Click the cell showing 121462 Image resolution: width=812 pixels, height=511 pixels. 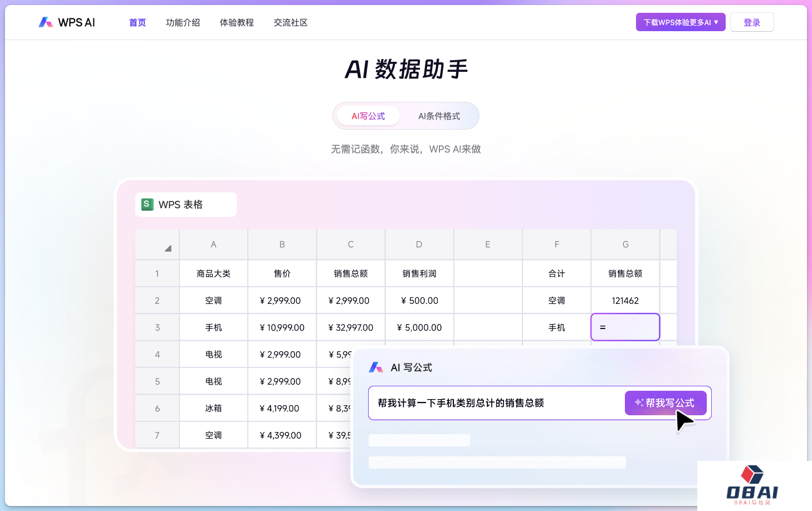coord(625,301)
